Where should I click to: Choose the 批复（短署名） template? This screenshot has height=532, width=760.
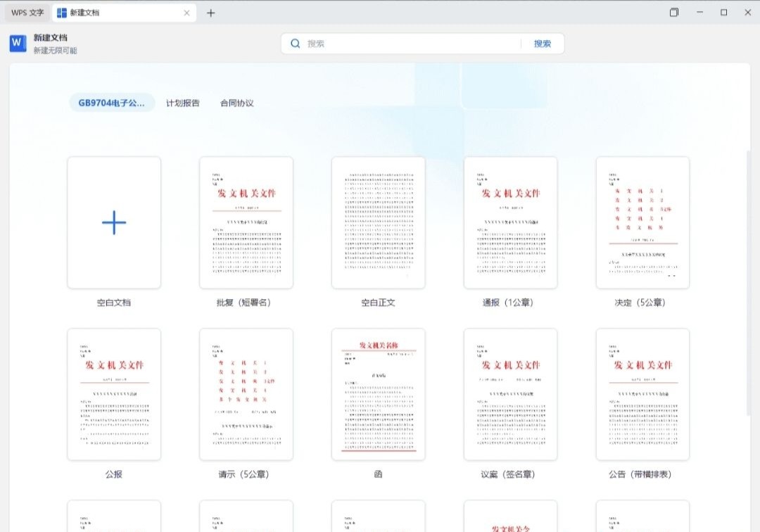pos(246,223)
